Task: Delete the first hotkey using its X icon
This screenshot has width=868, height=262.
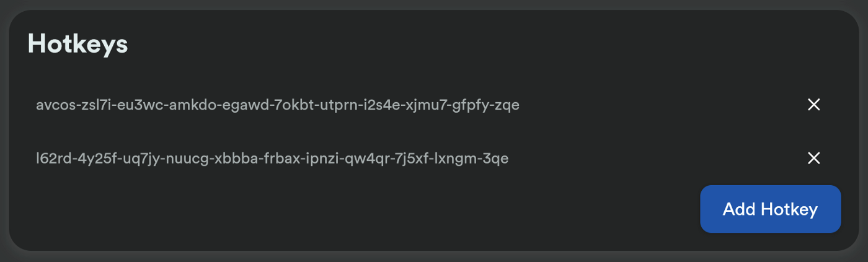Action: (814, 105)
